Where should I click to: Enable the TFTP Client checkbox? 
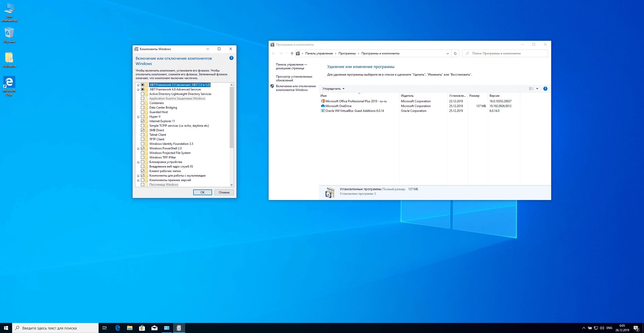pyautogui.click(x=143, y=139)
